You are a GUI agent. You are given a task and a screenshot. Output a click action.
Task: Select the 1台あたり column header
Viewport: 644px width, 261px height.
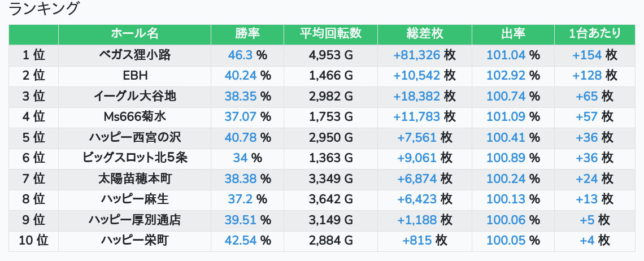coord(595,34)
